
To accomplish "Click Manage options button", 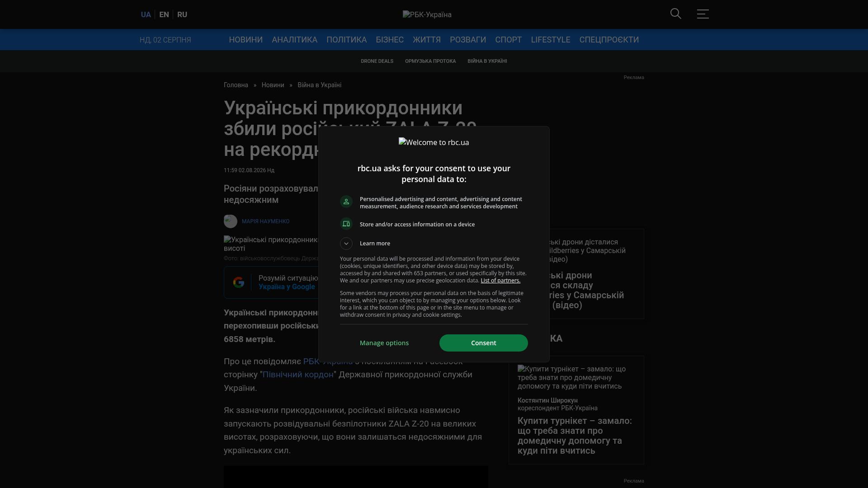I will pos(384,343).
